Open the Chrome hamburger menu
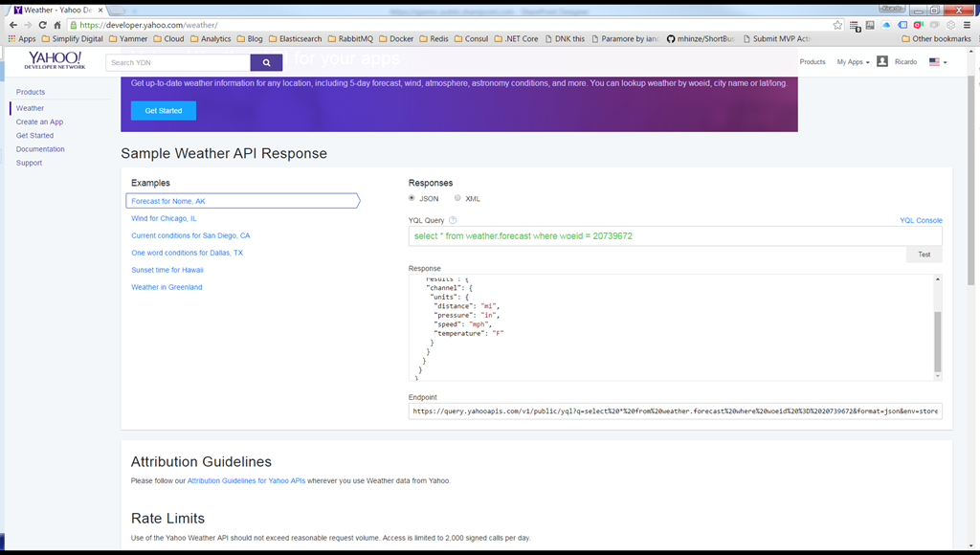 [x=967, y=25]
